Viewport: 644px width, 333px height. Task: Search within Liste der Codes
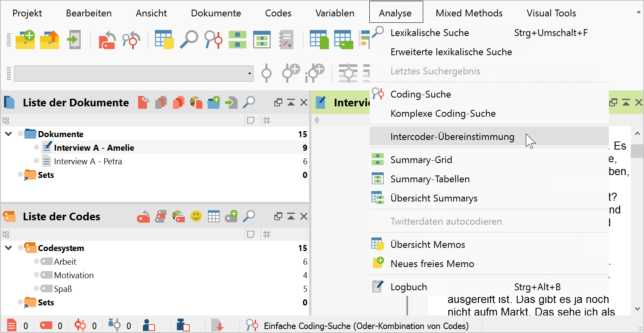click(x=249, y=216)
